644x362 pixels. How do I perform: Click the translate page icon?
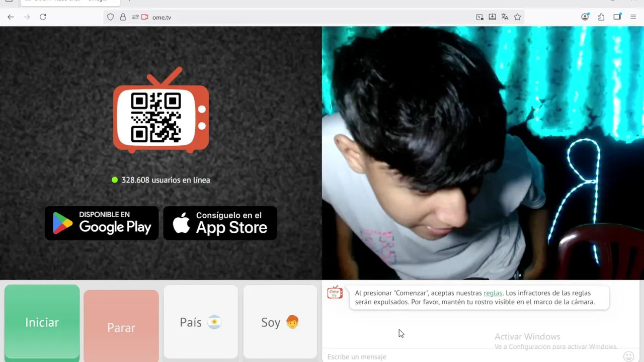pos(505,17)
